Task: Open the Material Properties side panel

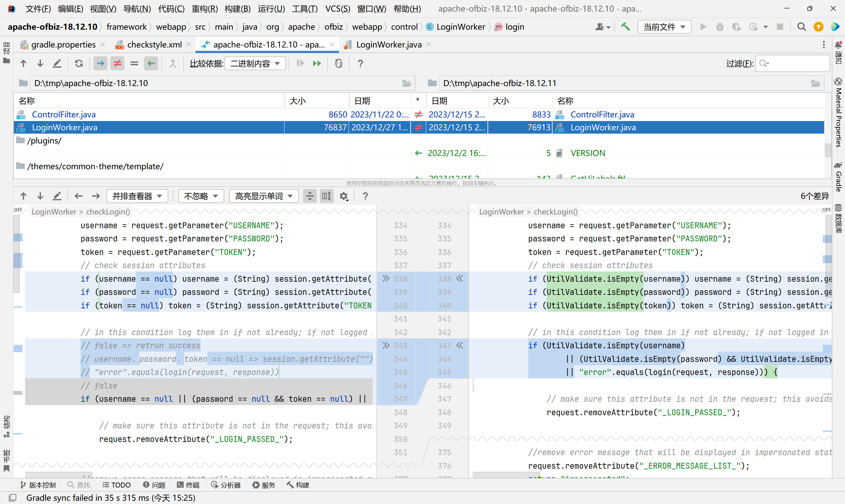Action: point(838,113)
